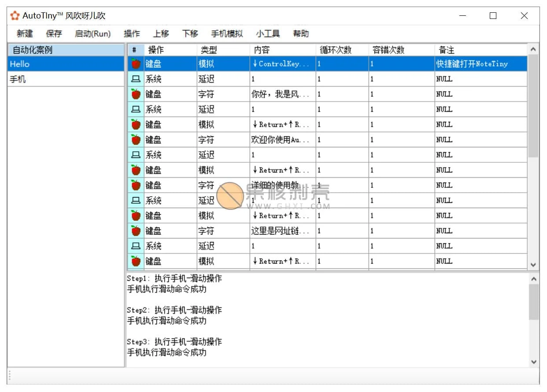The image size is (547, 392).
Task: Select the 手机 automation case
Action: coord(66,79)
